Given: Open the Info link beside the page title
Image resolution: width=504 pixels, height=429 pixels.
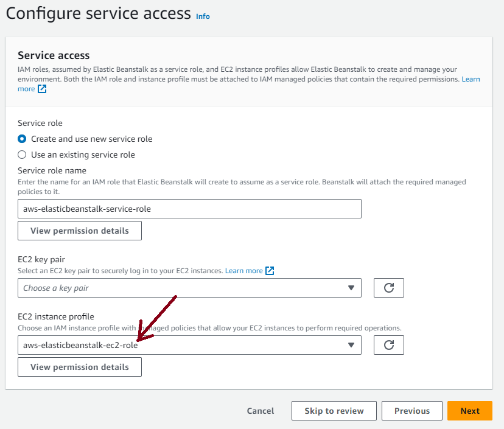Looking at the screenshot, I should [x=203, y=16].
